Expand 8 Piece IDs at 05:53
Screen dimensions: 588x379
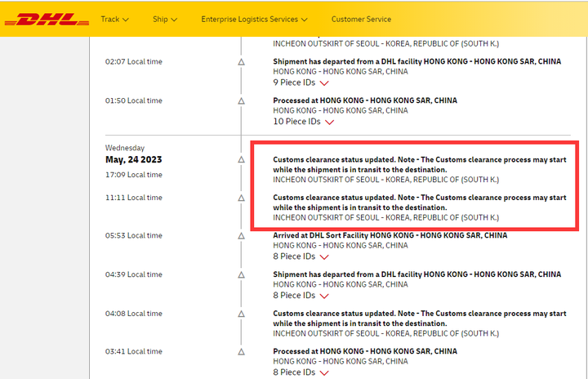tap(301, 256)
